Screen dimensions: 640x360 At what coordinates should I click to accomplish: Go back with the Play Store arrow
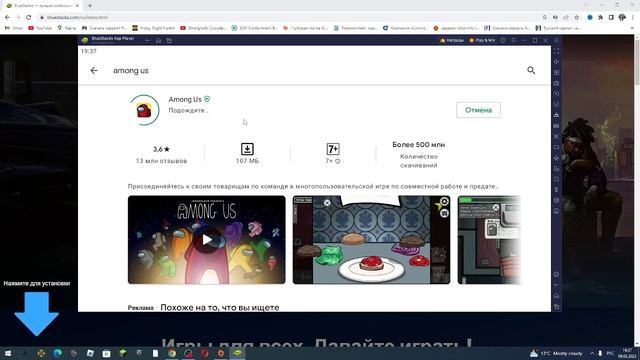94,70
